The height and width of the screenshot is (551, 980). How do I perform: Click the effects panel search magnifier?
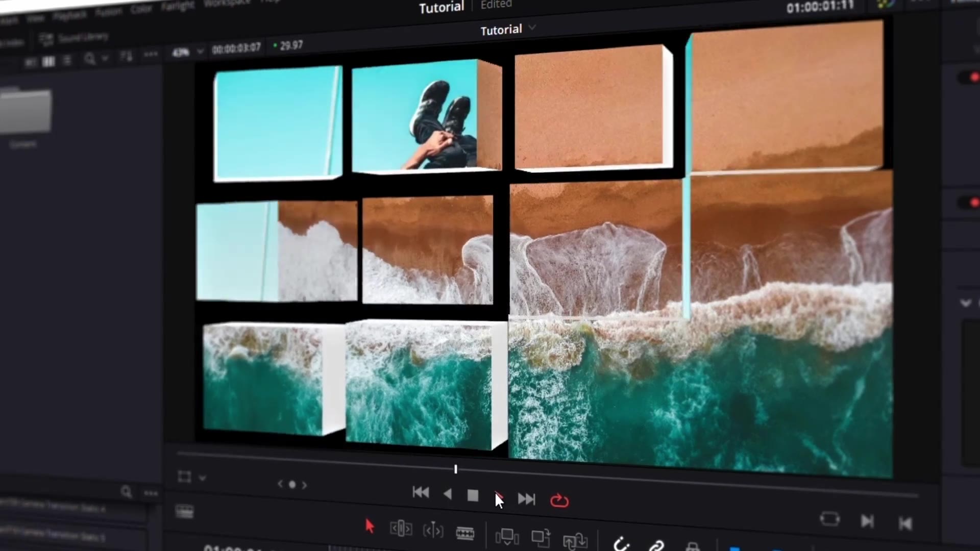(x=126, y=492)
